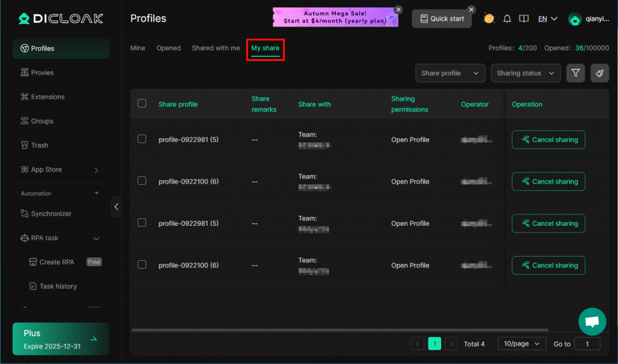Click the filter funnel icon
The image size is (618, 364).
(576, 73)
